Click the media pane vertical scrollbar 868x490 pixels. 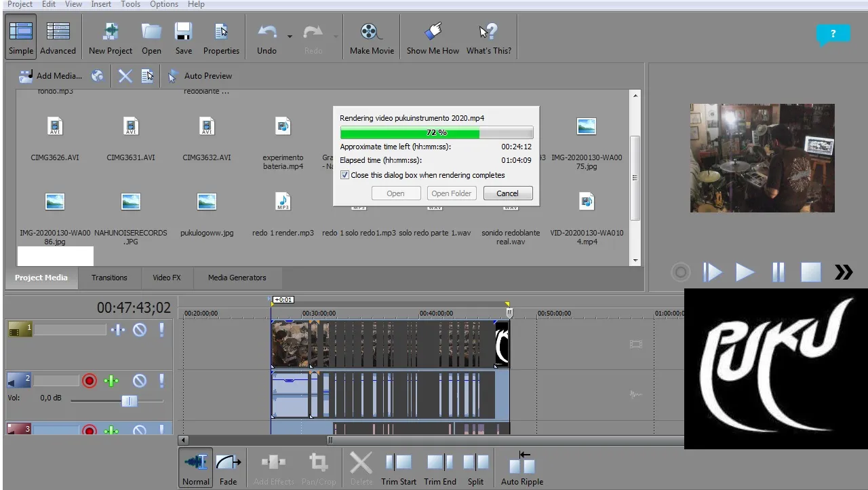[635, 178]
